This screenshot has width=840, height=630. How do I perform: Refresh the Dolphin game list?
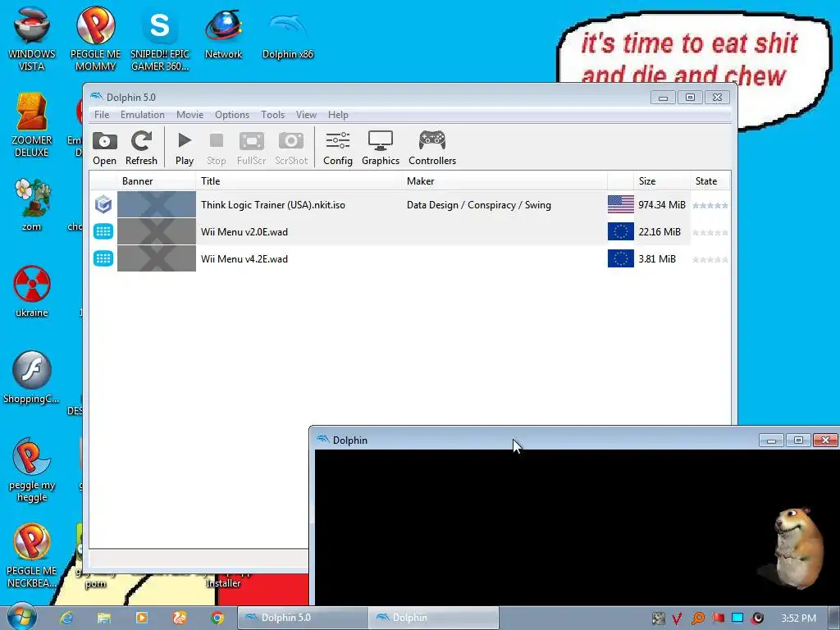tap(141, 148)
